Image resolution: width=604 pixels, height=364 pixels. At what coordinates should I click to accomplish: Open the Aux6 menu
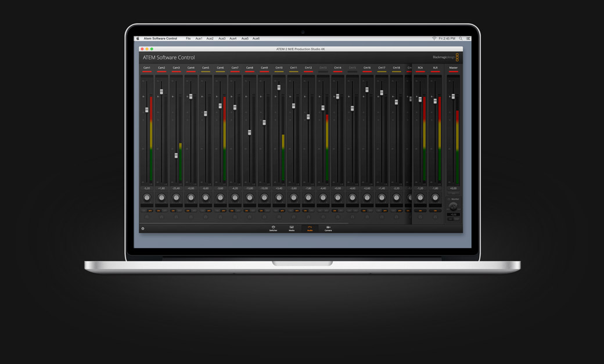256,39
